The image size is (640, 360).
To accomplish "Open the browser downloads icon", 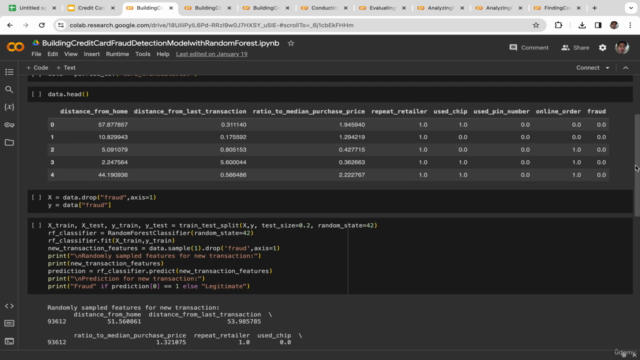I will [582, 25].
